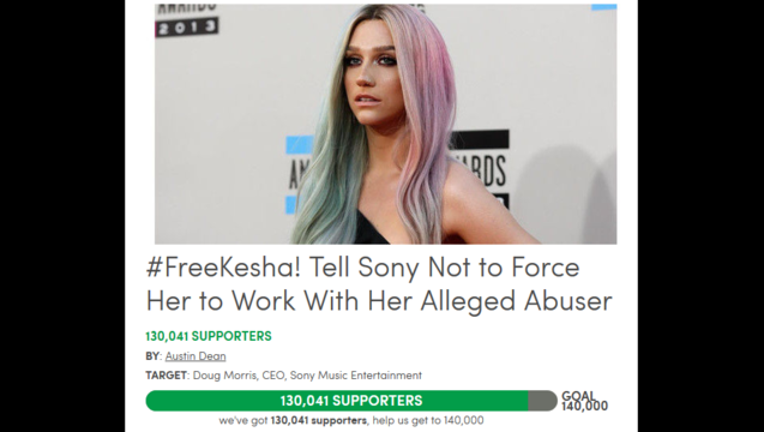Click the Sony Music Entertainment text
Screen dimensions: 764x432
pos(356,376)
